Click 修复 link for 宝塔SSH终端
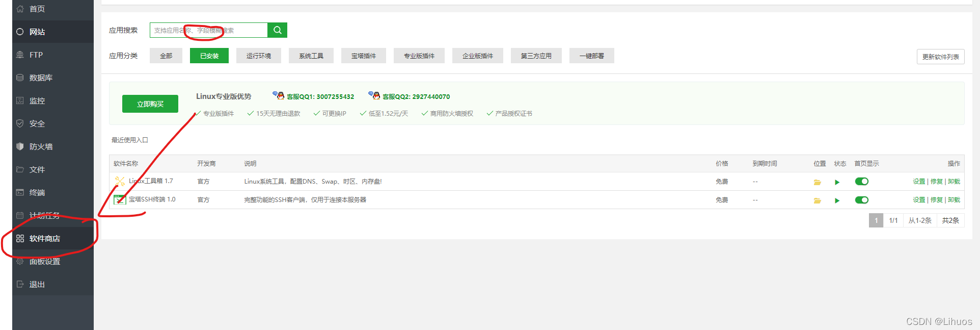Image resolution: width=980 pixels, height=330 pixels. 936,200
